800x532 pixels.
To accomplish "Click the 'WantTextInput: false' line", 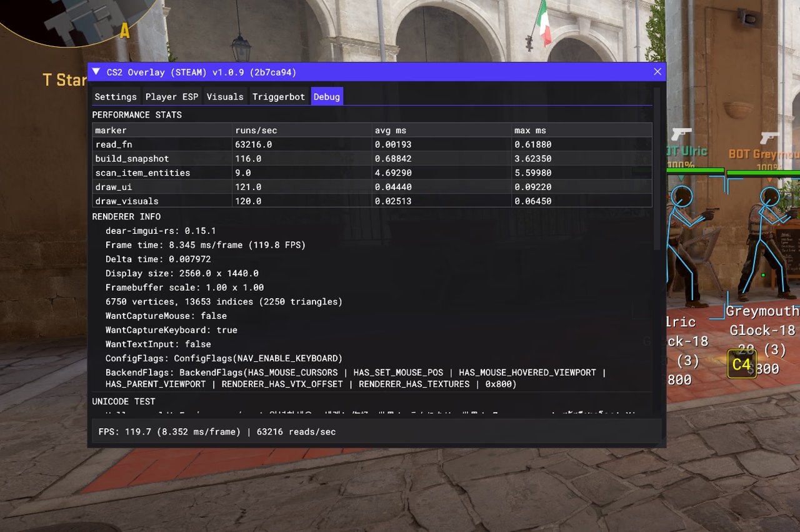I will pyautogui.click(x=158, y=344).
